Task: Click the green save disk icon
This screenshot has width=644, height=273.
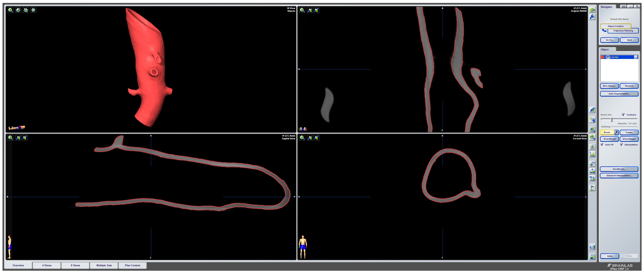Action: [x=592, y=257]
